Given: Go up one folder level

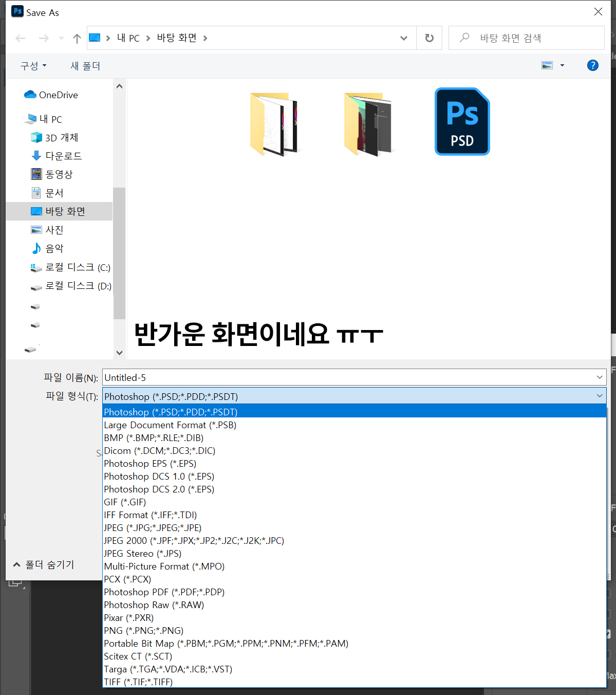Looking at the screenshot, I should click(x=77, y=38).
